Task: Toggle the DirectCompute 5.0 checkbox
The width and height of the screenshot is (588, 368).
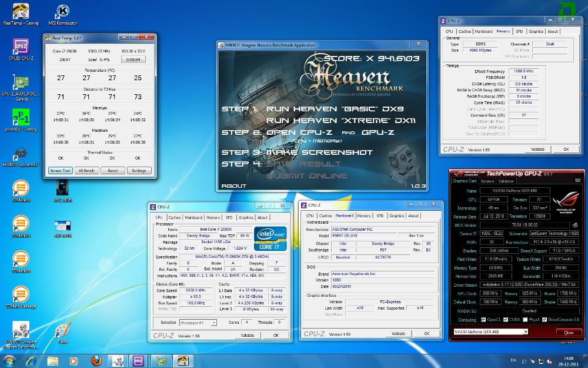Action: pos(544,320)
